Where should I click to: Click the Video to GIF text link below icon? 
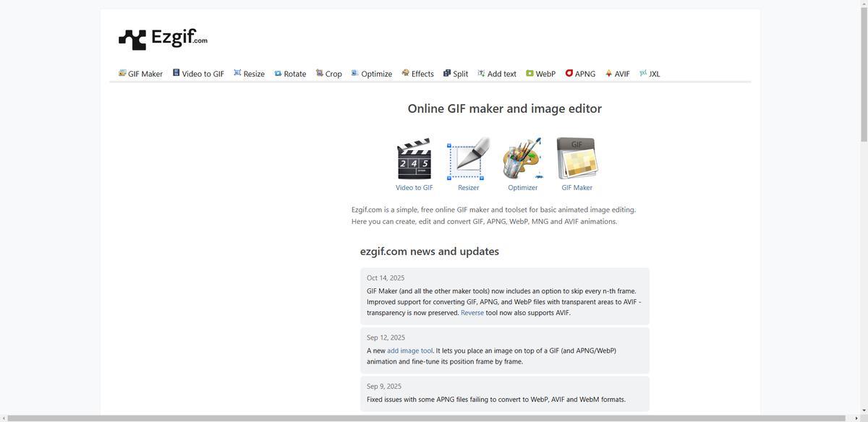pyautogui.click(x=414, y=188)
